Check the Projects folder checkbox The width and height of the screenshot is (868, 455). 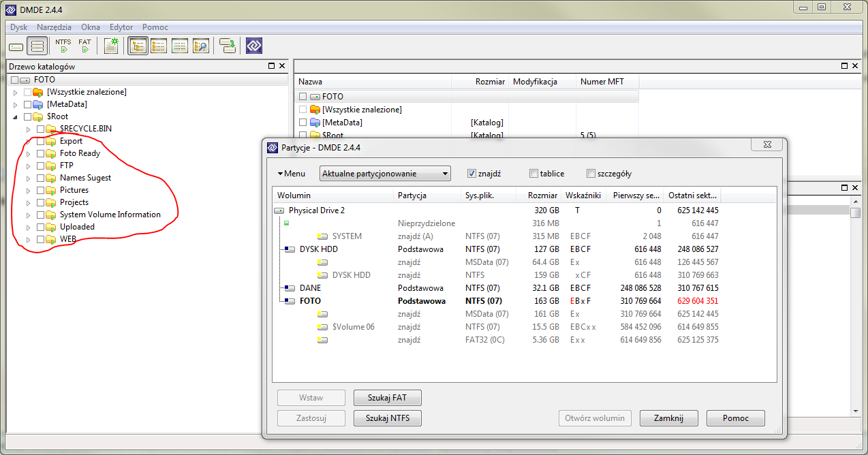40,202
